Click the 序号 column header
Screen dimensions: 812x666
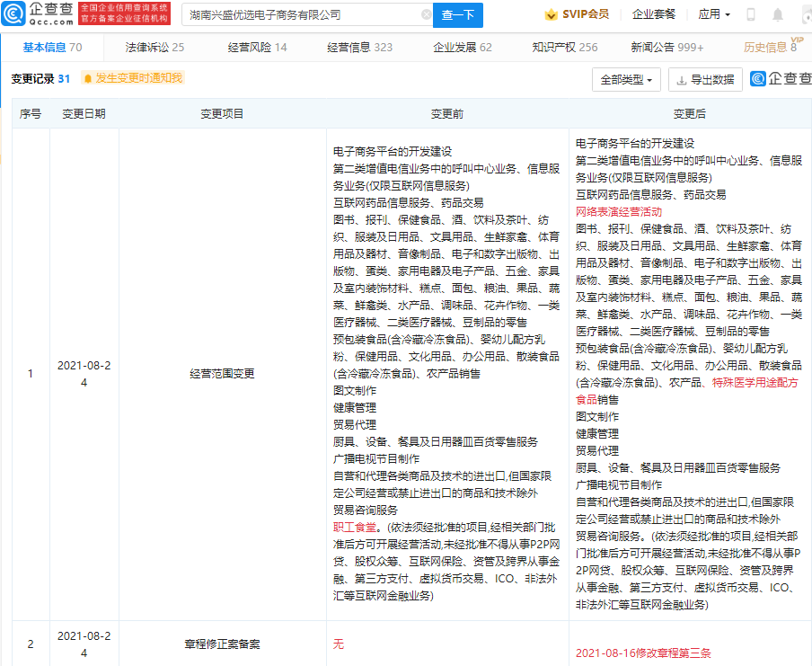[31, 113]
